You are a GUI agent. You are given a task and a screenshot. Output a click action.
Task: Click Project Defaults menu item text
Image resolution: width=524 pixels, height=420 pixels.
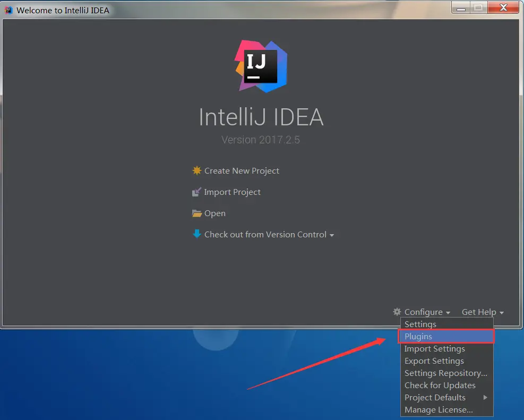coord(435,398)
